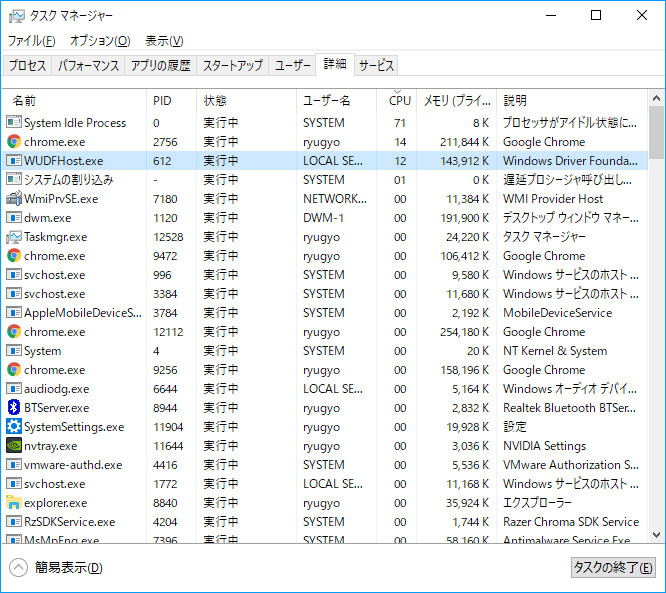Click the explorer.exe folder icon

pos(14,503)
